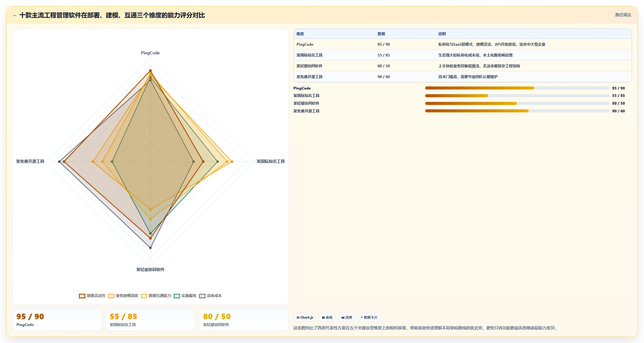Viewport: 644px width, 343px height.
Task: Click the orange point nearest 某国际知名工具 label
Action: 232,161
